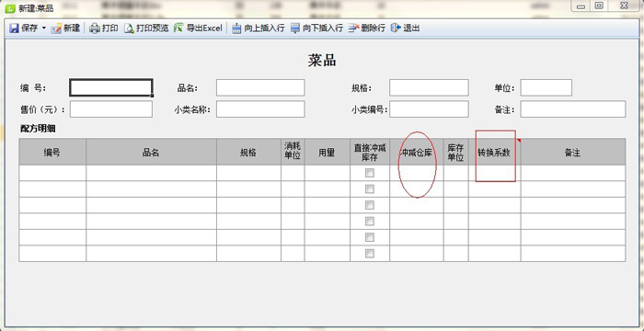Image resolution: width=644 pixels, height=331 pixels.
Task: Open 打印预览 print preview icon
Action: click(129, 29)
